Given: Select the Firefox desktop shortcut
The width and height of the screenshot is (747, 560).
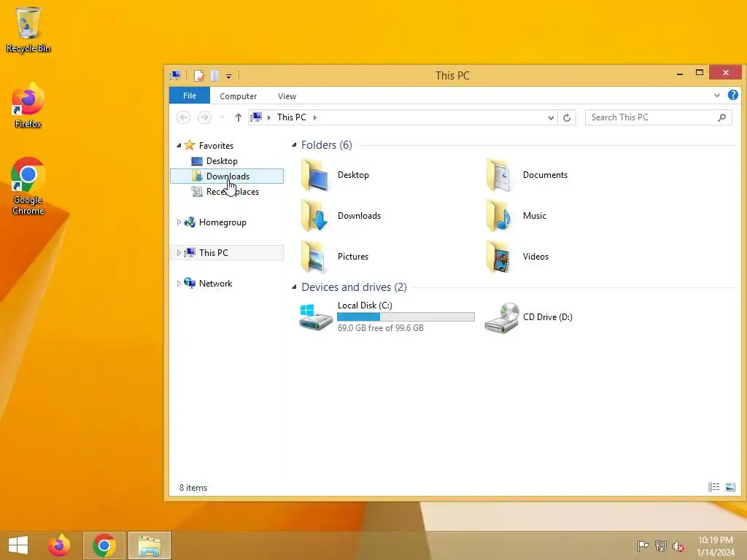Looking at the screenshot, I should (28, 106).
